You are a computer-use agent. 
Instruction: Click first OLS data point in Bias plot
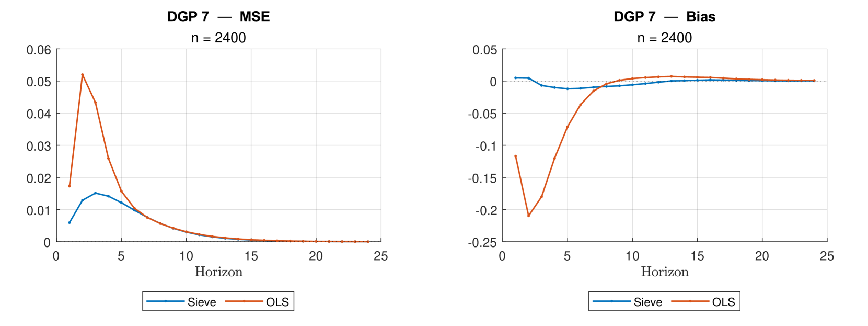tap(515, 156)
